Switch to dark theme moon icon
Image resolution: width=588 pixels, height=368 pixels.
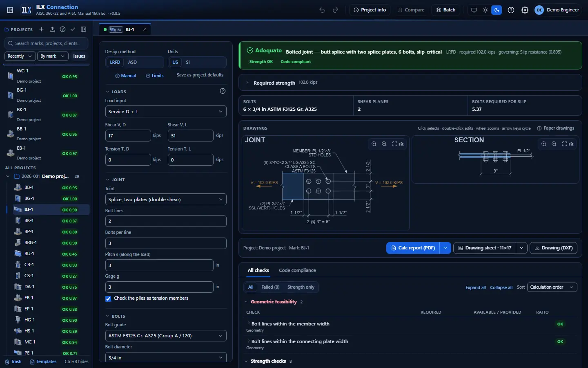(497, 10)
